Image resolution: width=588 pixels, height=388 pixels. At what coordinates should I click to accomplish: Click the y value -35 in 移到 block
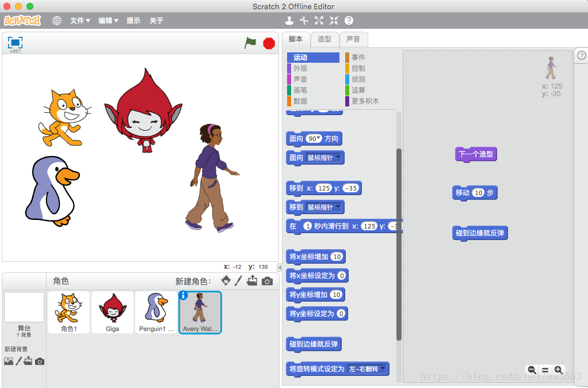(350, 188)
